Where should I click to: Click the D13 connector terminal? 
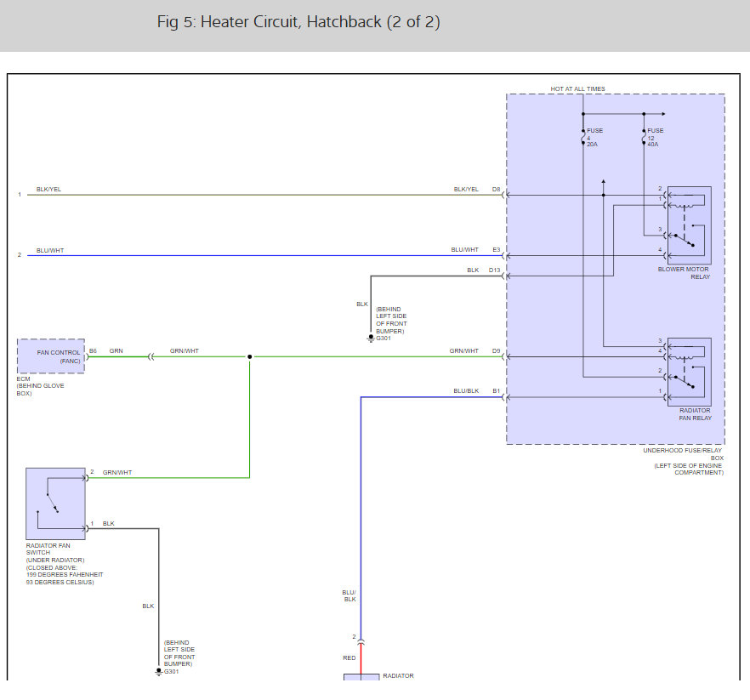click(504, 276)
